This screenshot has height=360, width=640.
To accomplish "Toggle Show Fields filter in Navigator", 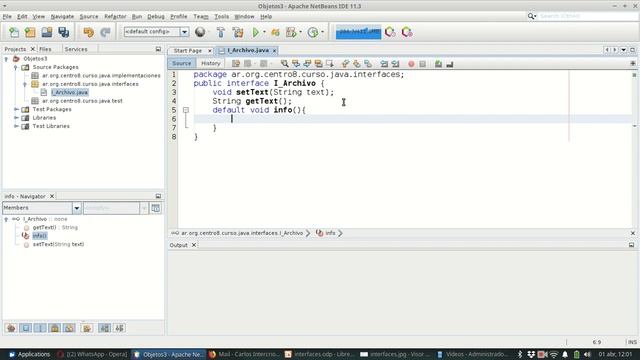I will click(25, 328).
